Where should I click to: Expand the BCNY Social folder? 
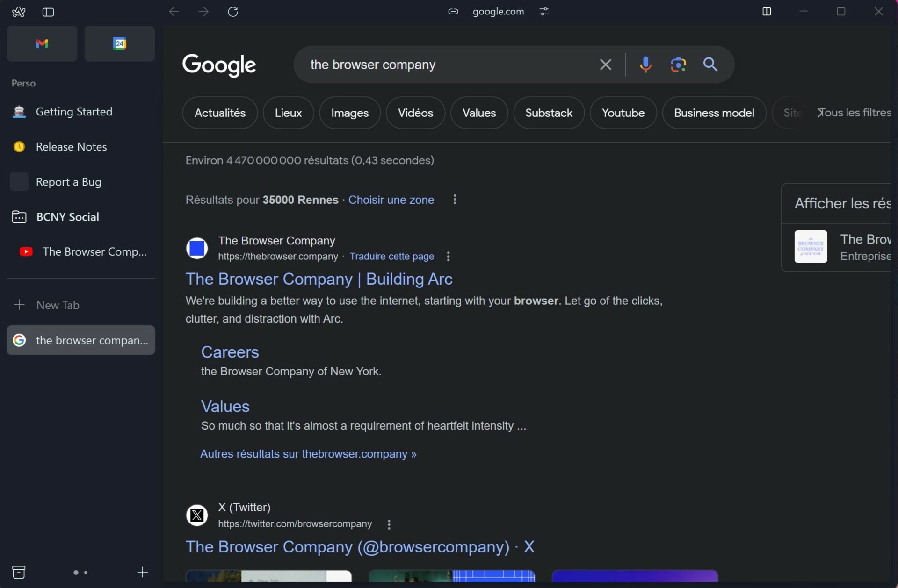click(80, 217)
